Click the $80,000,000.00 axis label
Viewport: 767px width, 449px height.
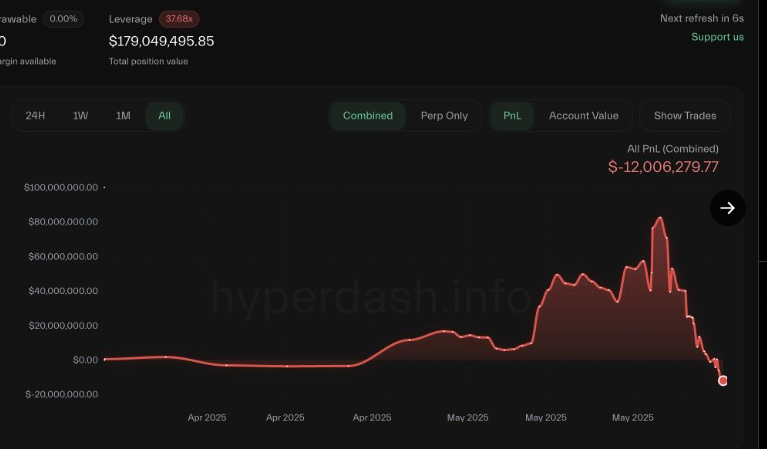pos(63,222)
